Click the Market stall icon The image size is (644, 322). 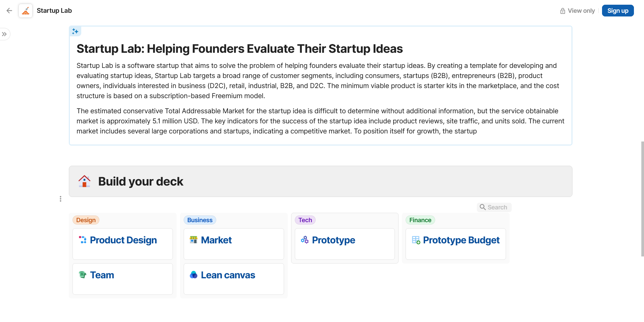[x=193, y=240]
